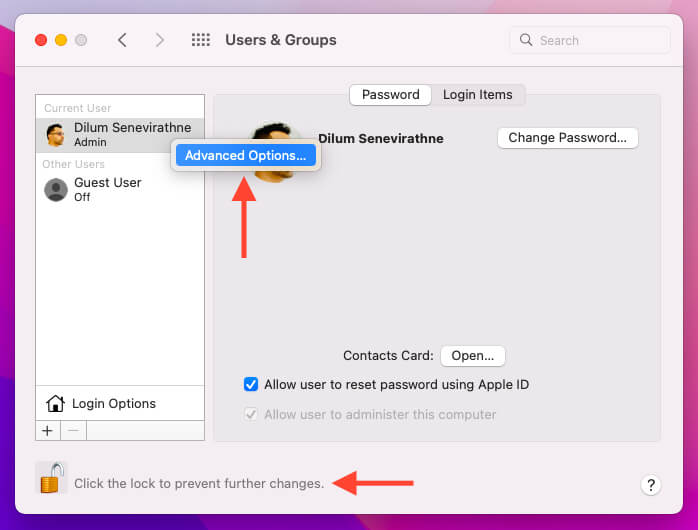Click the lock icon to prevent changes
Image resolution: width=698 pixels, height=530 pixels.
coord(52,478)
